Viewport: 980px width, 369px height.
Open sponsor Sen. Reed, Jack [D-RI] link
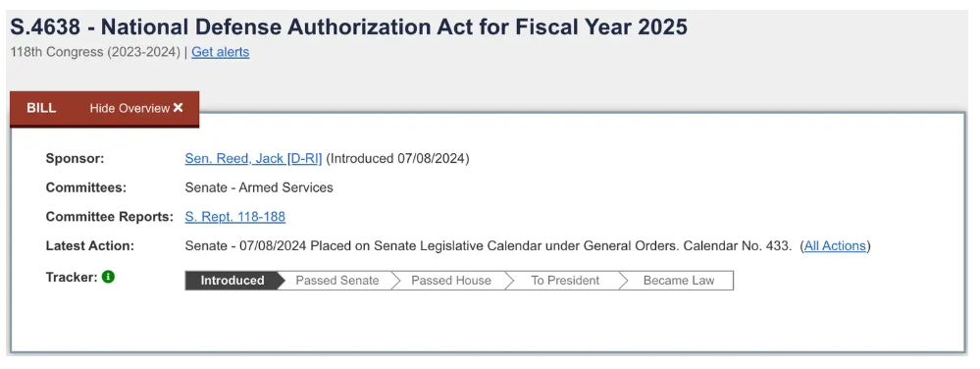click(253, 158)
